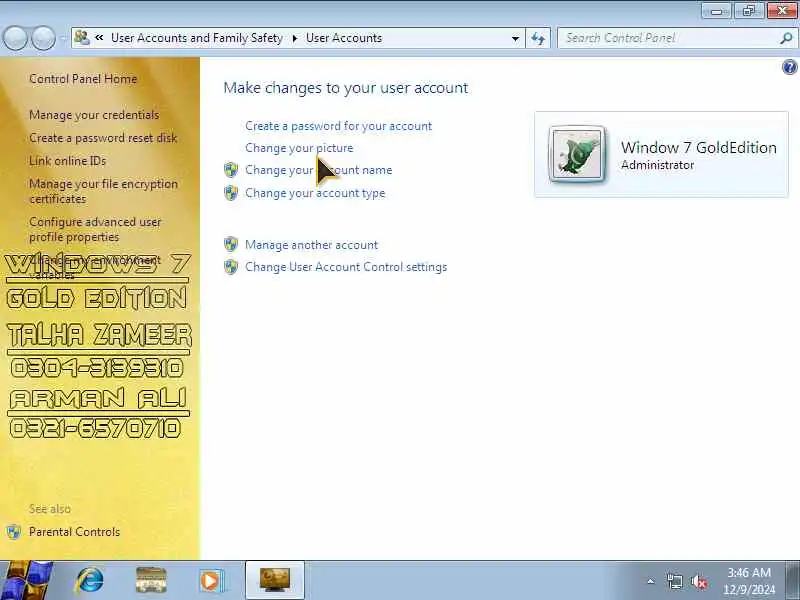Click the recent pages dropdown near Forward button
The height and width of the screenshot is (600, 800).
[x=63, y=38]
